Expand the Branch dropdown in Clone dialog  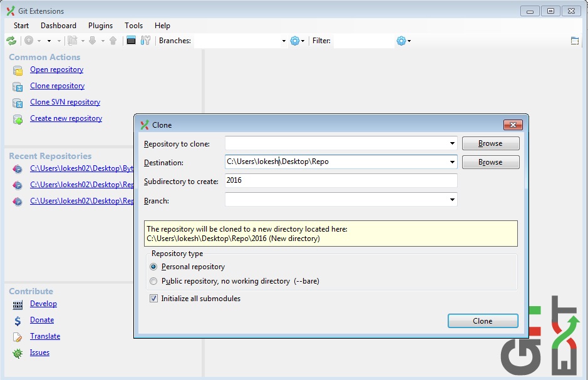pos(452,200)
